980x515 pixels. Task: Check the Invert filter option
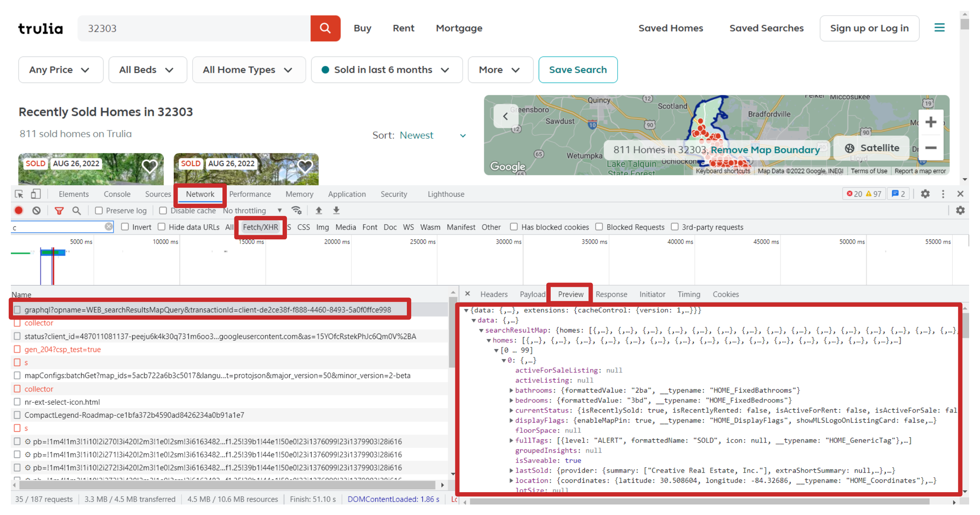point(125,227)
